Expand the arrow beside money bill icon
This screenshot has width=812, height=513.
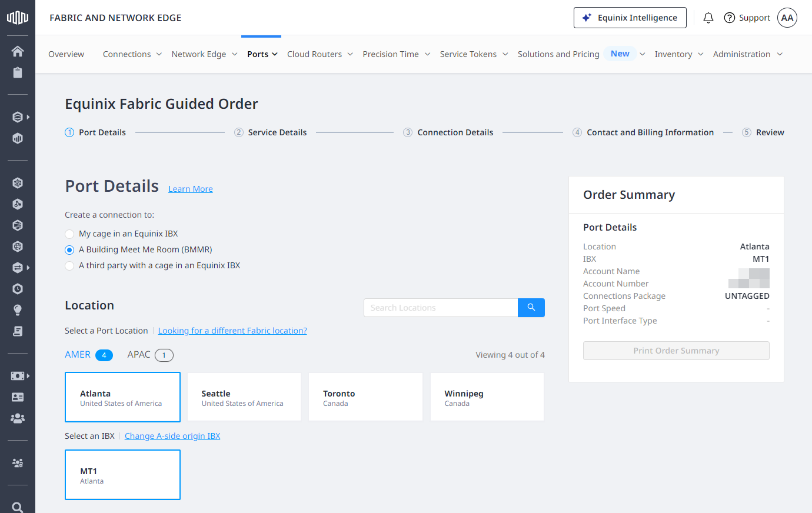[x=28, y=376]
